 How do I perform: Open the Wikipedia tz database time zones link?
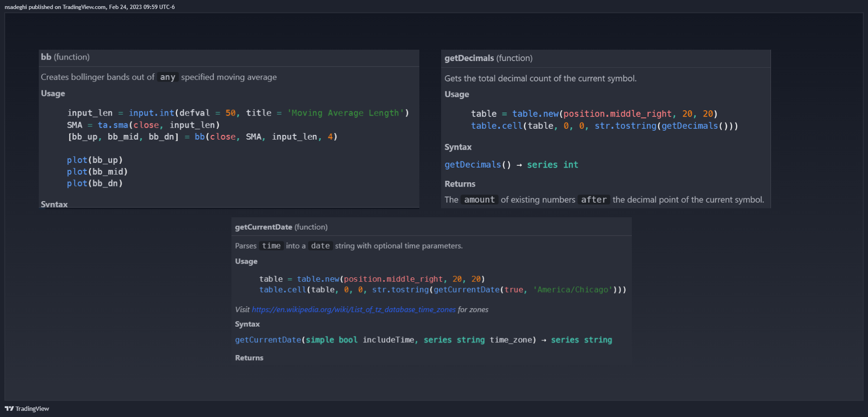tap(354, 310)
